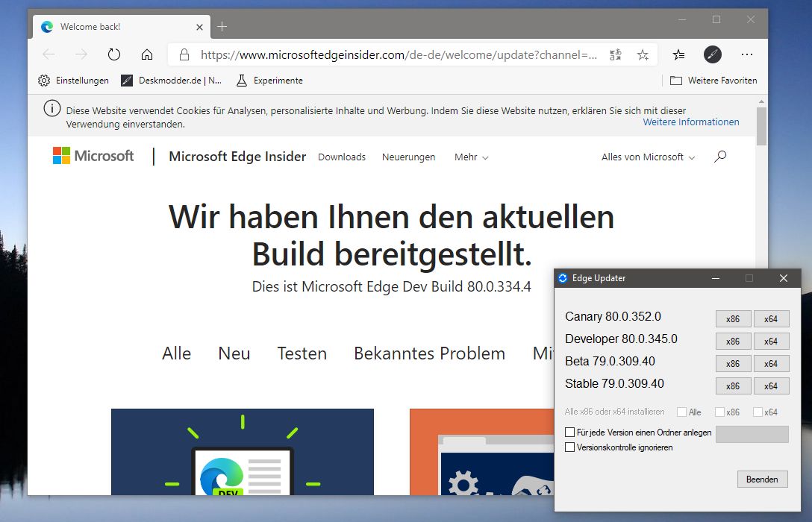Reload the page with the refresh icon
The height and width of the screenshot is (522, 812).
[114, 54]
